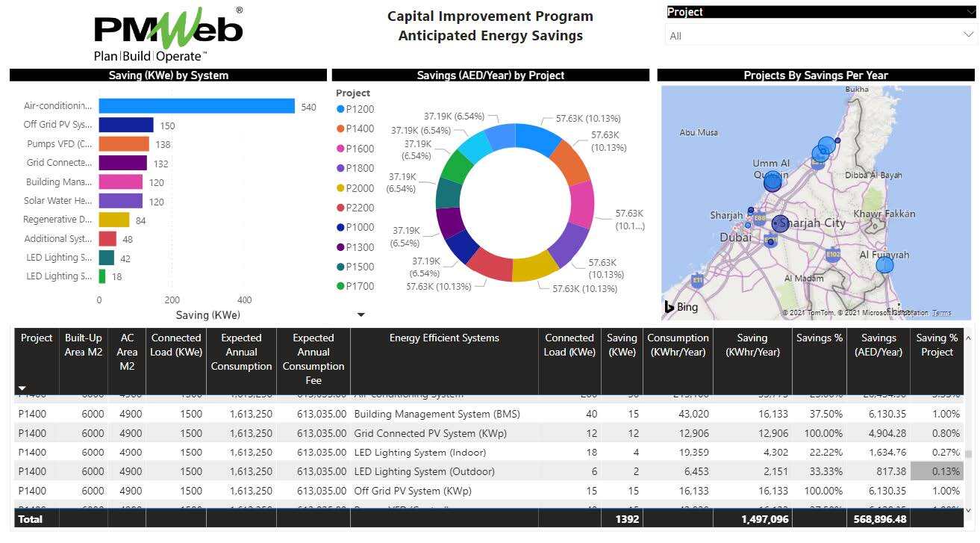Image resolution: width=980 pixels, height=543 pixels.
Task: Open the Terms link on the map
Action: click(x=941, y=313)
